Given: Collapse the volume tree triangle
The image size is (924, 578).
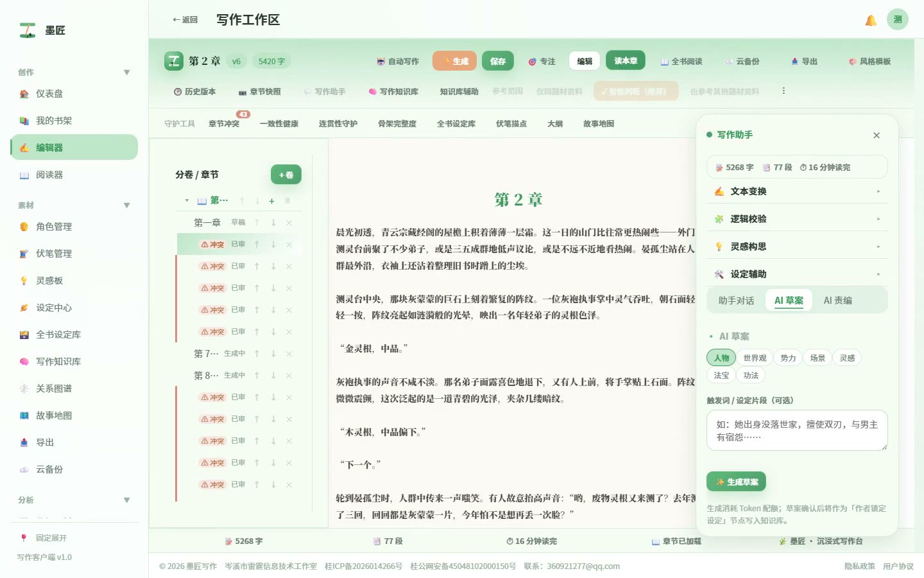Looking at the screenshot, I should click(187, 201).
